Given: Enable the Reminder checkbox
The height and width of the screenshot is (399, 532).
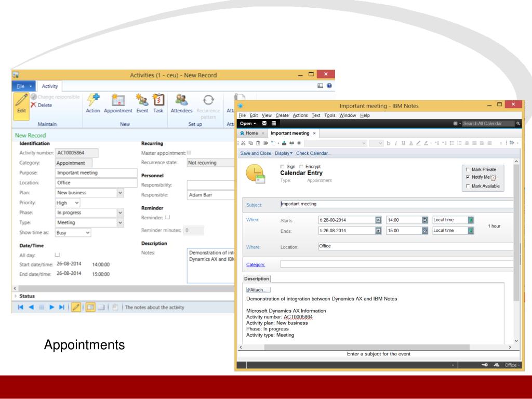Looking at the screenshot, I should (x=168, y=217).
